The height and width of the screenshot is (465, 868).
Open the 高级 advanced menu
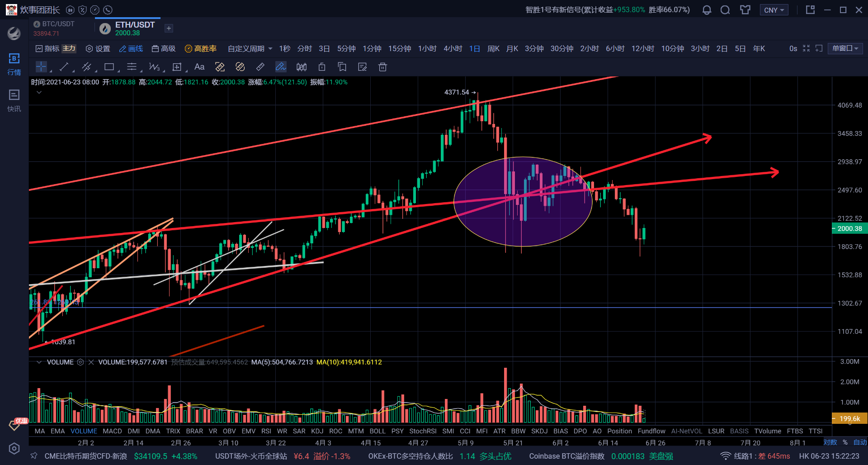point(164,48)
